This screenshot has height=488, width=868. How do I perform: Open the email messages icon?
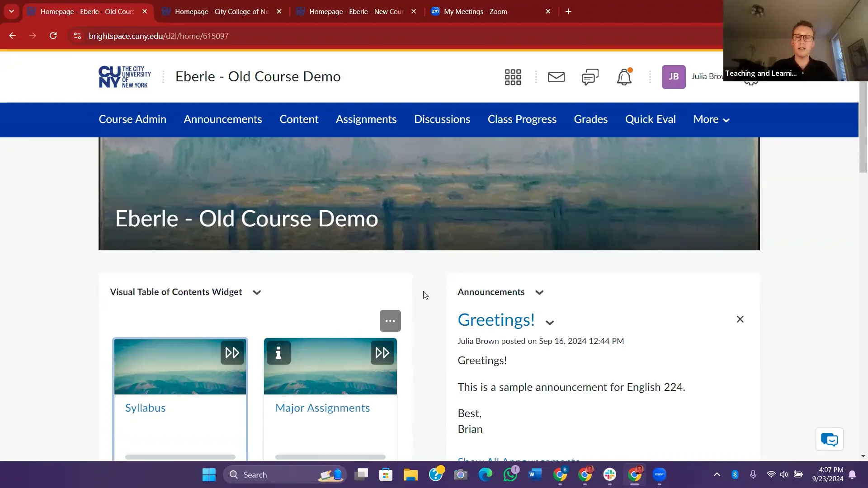click(x=556, y=77)
